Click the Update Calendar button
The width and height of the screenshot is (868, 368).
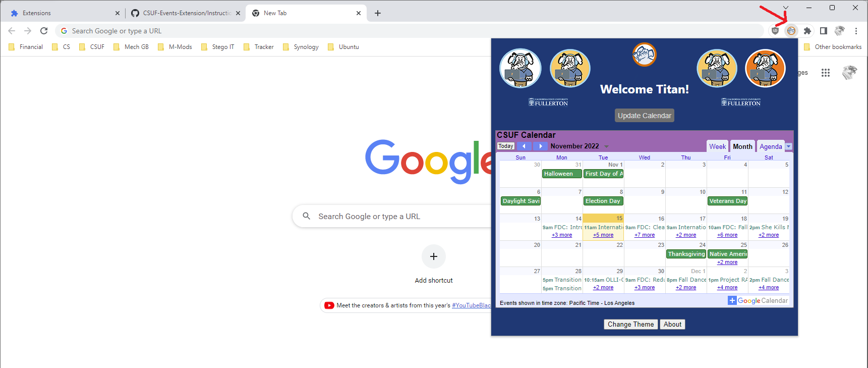645,116
